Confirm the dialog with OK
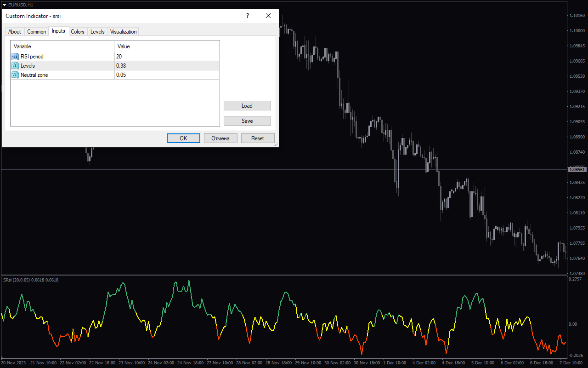The width and height of the screenshot is (588, 368). click(x=183, y=138)
